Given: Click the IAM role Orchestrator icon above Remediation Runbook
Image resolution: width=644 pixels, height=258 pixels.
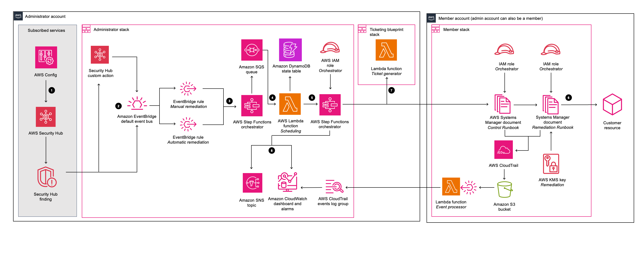Looking at the screenshot, I should [550, 49].
